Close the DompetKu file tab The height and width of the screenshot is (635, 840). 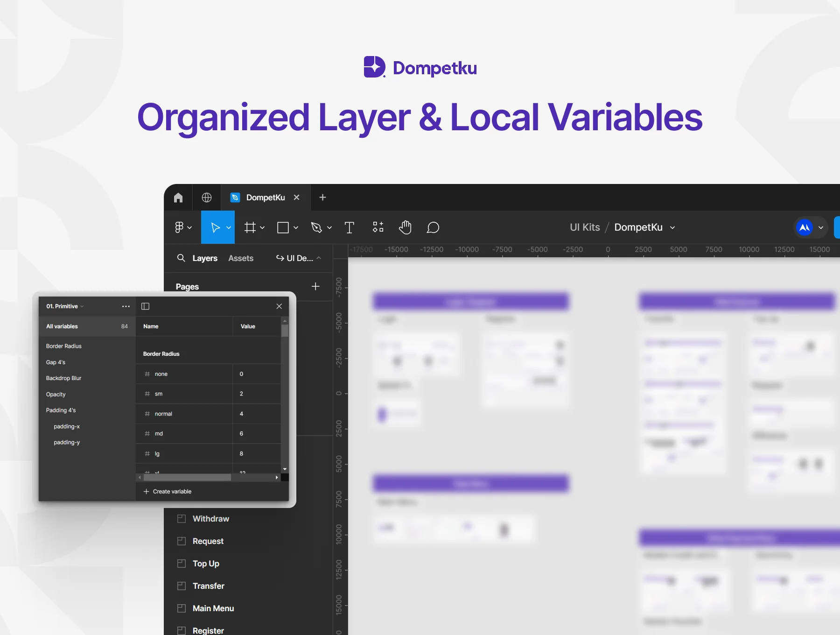pyautogui.click(x=296, y=198)
